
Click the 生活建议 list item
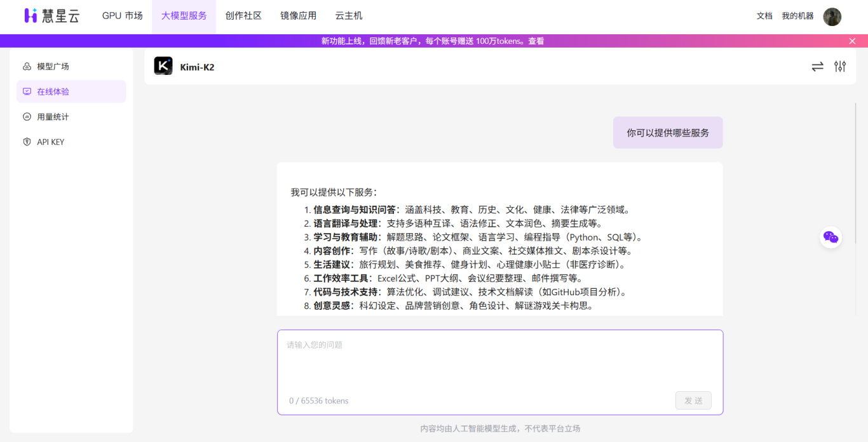(x=466, y=264)
